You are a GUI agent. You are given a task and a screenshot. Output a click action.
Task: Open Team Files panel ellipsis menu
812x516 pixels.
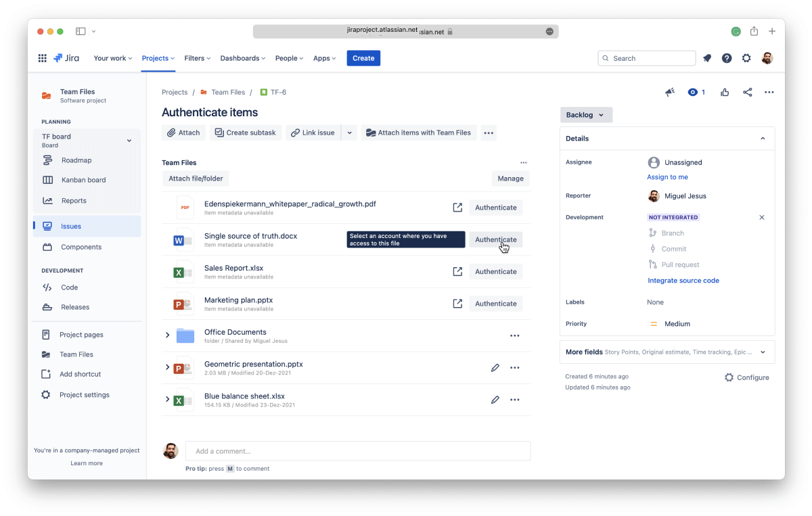(x=523, y=162)
